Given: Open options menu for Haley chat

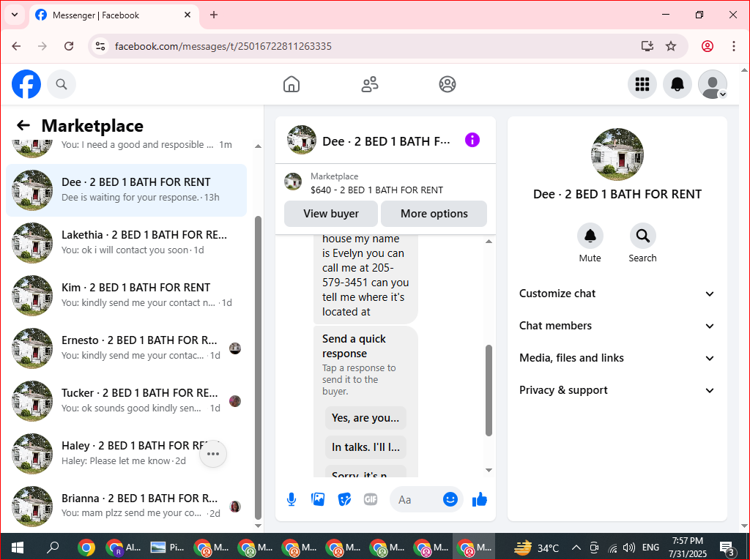Looking at the screenshot, I should click(x=213, y=454).
